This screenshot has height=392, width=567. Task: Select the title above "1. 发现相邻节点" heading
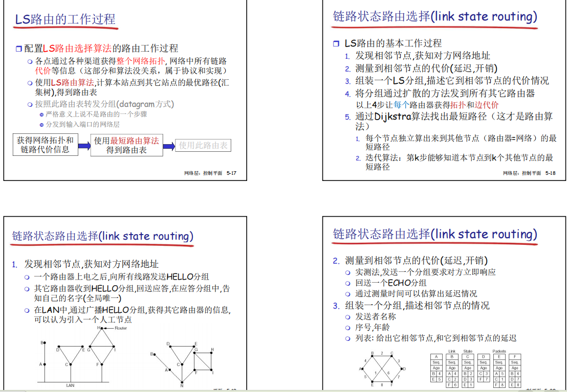point(103,236)
